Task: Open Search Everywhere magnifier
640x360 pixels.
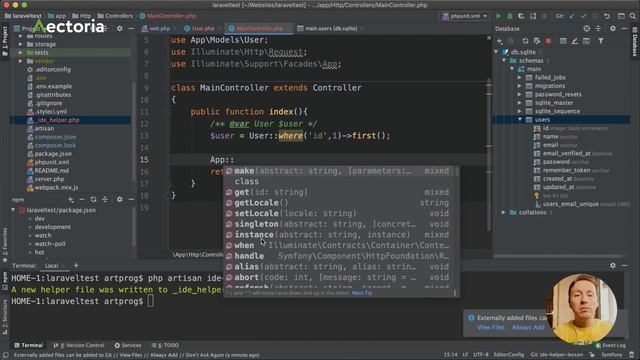Action: (633, 16)
